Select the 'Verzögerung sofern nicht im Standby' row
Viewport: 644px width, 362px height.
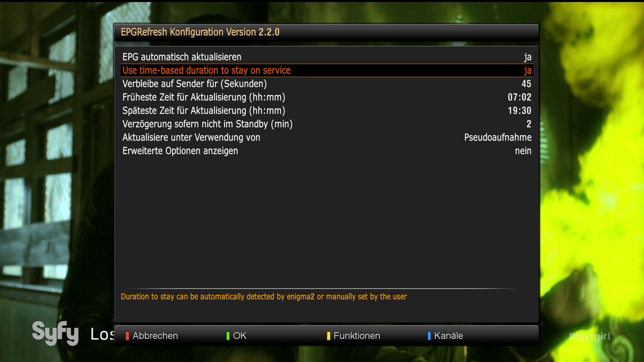coord(327,124)
